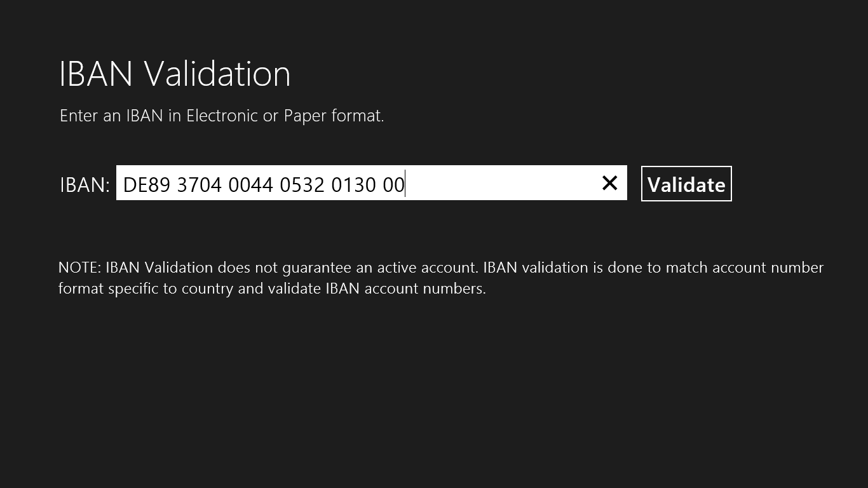Click the word Electronic in the subtitle

(x=222, y=116)
